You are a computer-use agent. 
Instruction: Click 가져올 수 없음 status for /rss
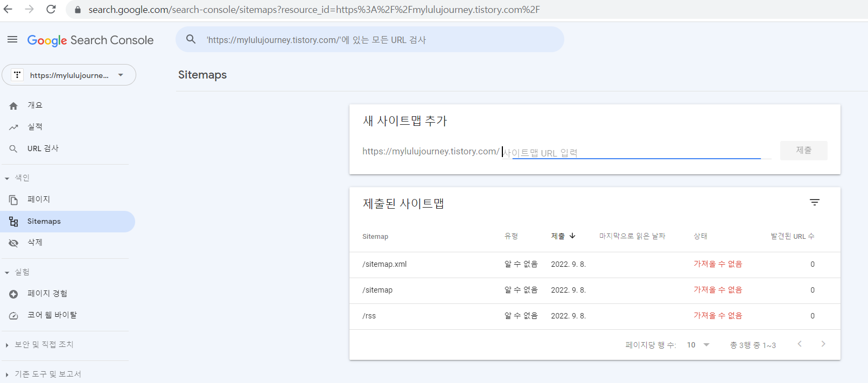point(718,316)
